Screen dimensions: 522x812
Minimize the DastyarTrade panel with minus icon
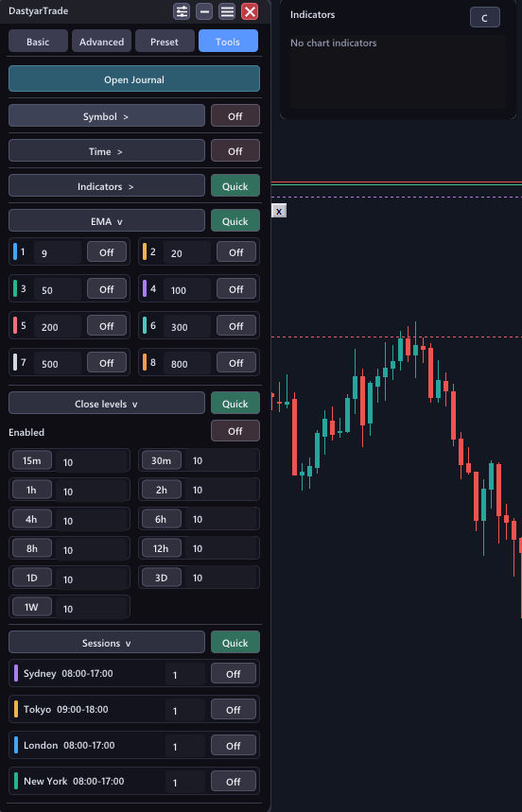pos(204,11)
